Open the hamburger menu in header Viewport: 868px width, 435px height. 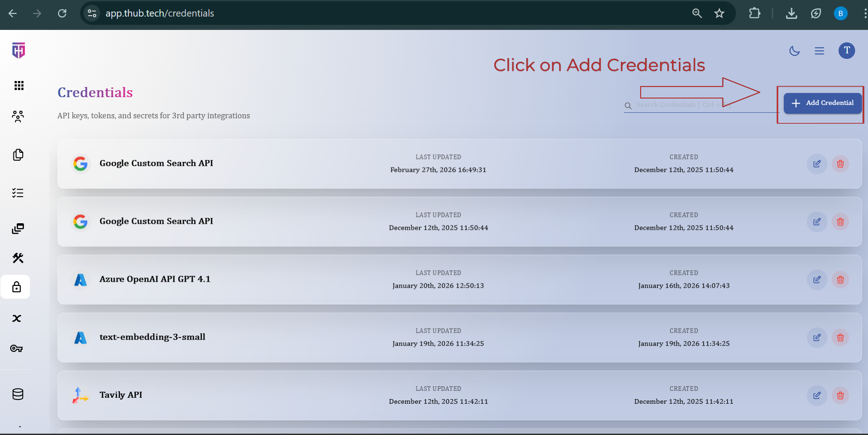tap(819, 51)
